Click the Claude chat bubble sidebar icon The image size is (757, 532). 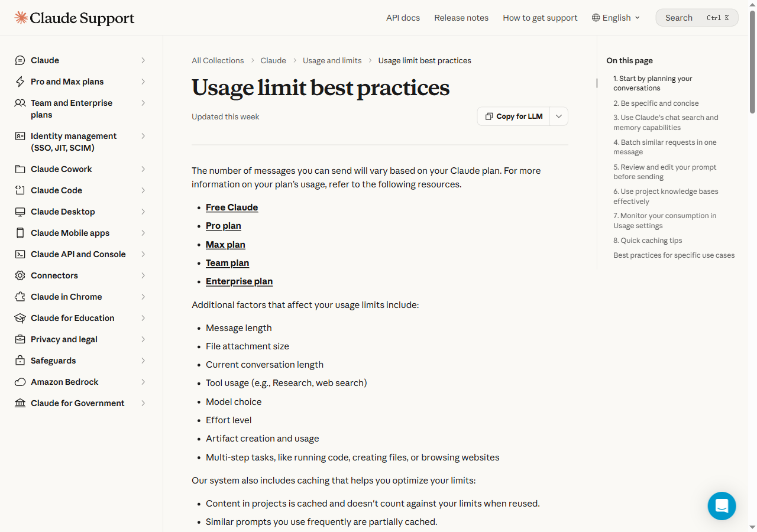20,60
